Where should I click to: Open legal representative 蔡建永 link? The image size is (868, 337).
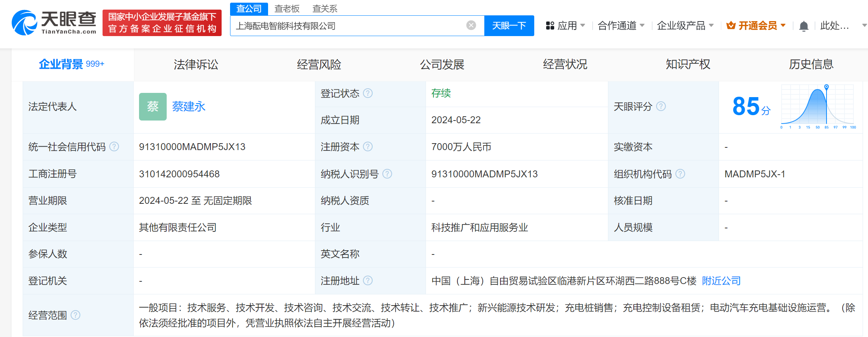tap(189, 106)
